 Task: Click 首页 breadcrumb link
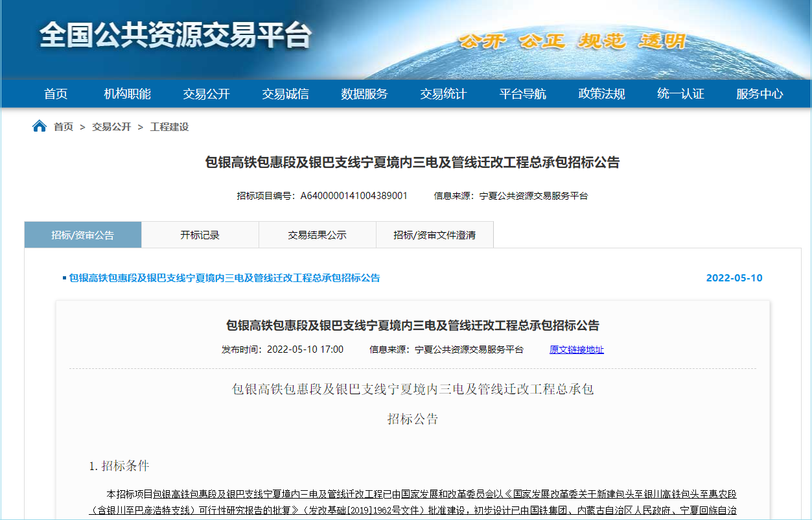[x=64, y=127]
